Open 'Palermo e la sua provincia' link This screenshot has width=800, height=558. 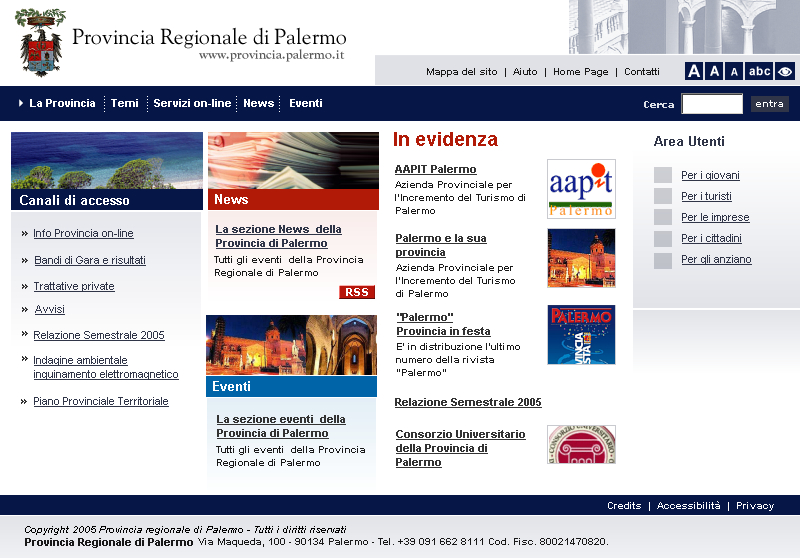441,245
